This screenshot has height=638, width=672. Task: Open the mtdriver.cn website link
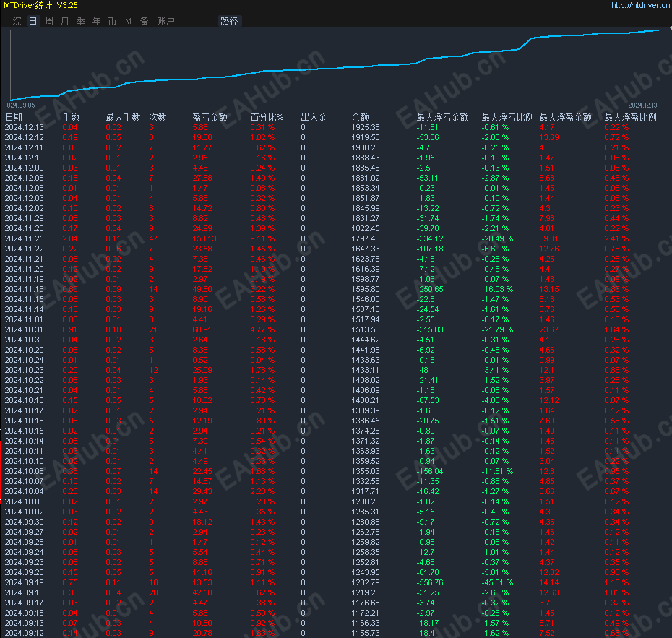click(x=639, y=5)
